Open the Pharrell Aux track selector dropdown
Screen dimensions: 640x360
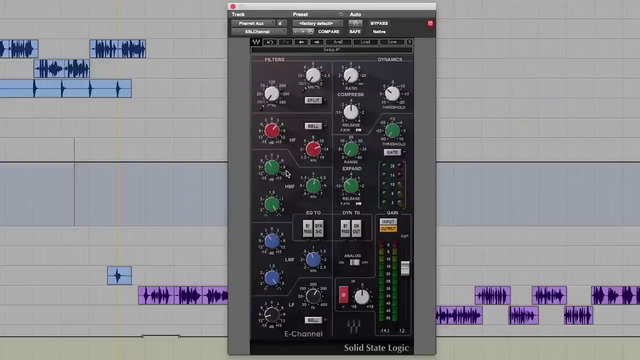click(253, 24)
